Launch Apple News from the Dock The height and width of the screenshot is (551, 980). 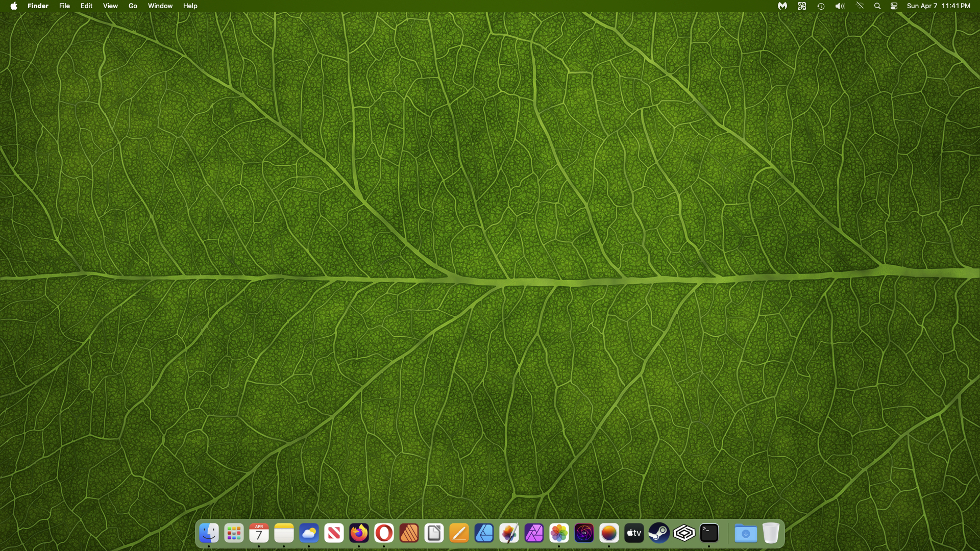[x=334, y=533]
